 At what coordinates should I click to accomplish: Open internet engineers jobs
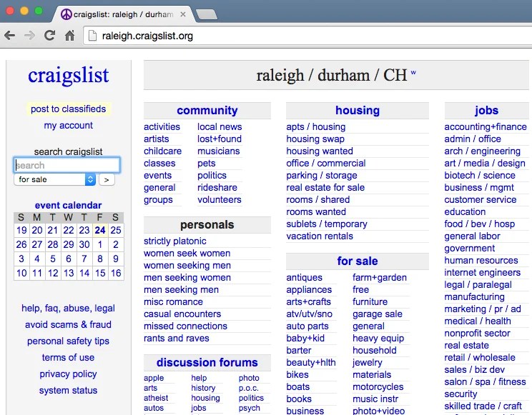(483, 273)
